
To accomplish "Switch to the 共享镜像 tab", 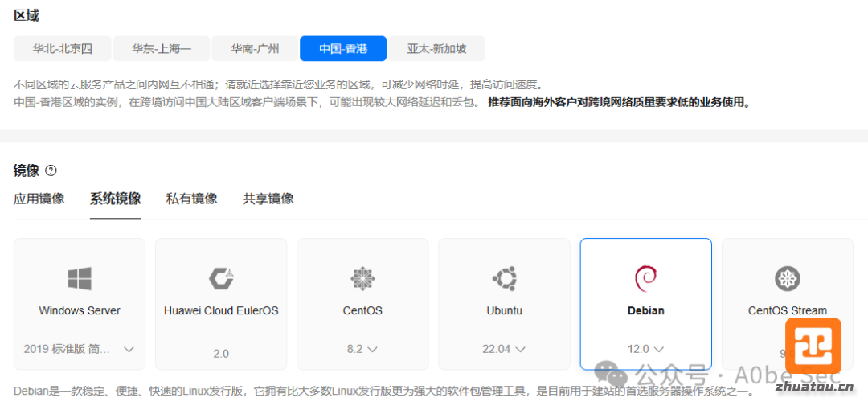I will [268, 199].
